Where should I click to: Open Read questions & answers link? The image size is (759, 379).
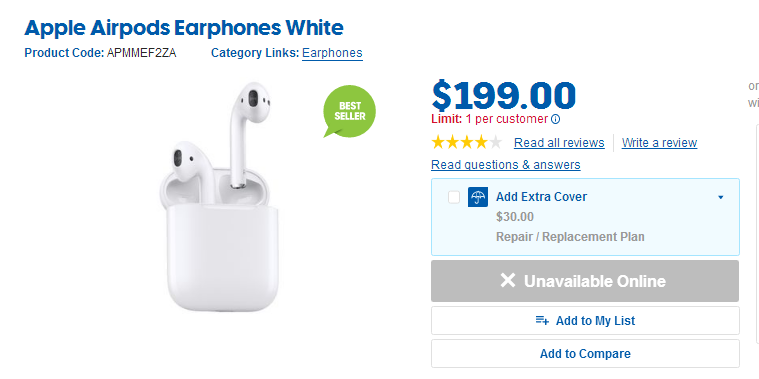[506, 165]
